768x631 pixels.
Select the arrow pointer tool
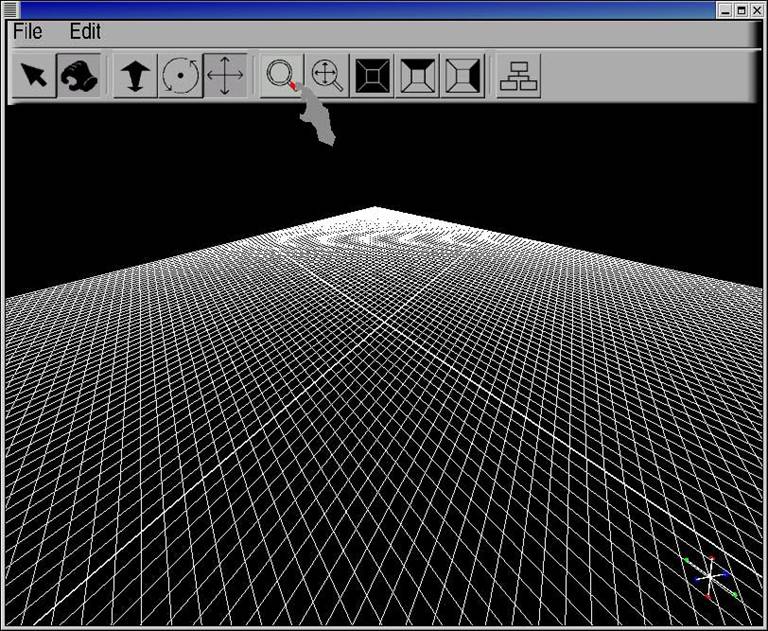[34, 75]
